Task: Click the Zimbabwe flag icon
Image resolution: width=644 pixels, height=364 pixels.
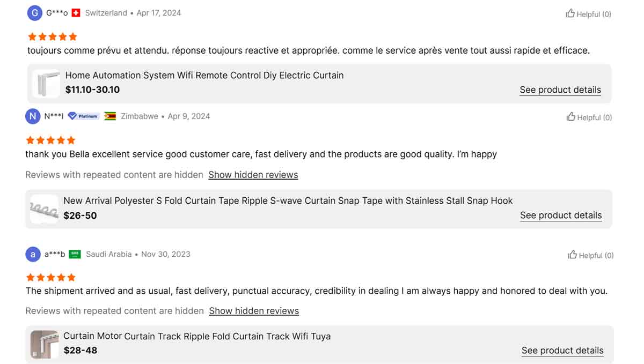Action: (110, 116)
